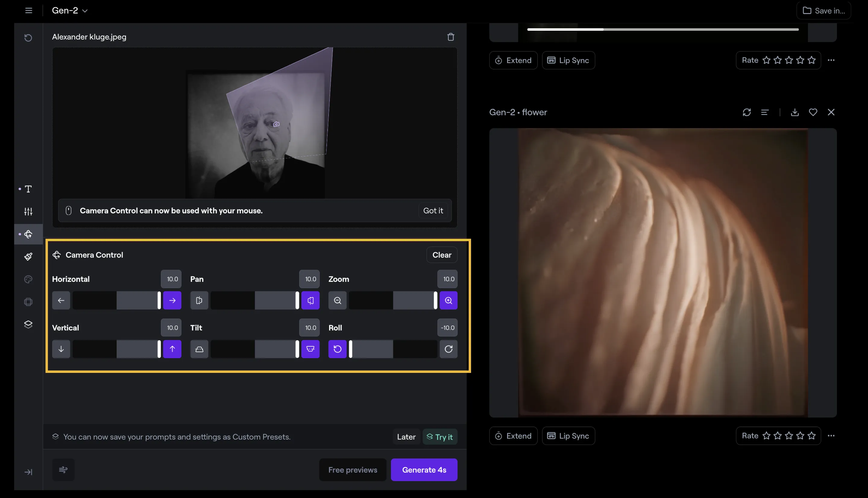Viewport: 868px width, 498px height.
Task: Open the general settings sliders icon
Action: (28, 212)
